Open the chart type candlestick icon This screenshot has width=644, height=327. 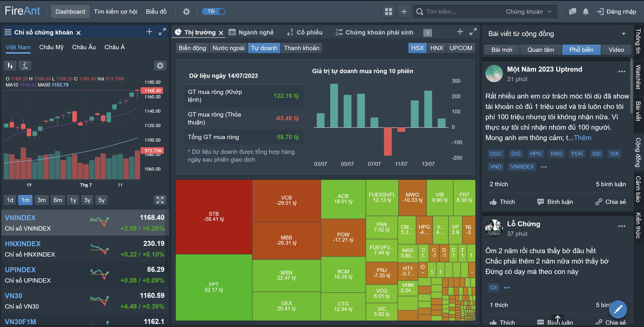10,66
